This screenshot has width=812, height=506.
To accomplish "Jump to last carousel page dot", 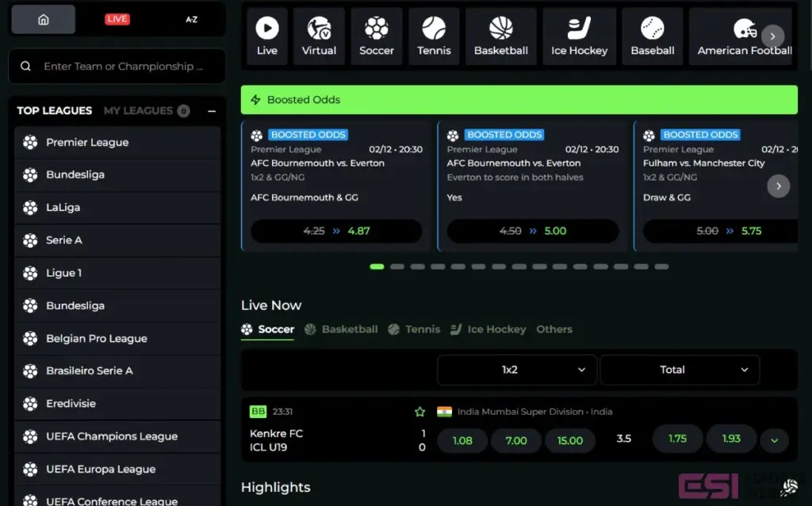I will click(x=661, y=266).
